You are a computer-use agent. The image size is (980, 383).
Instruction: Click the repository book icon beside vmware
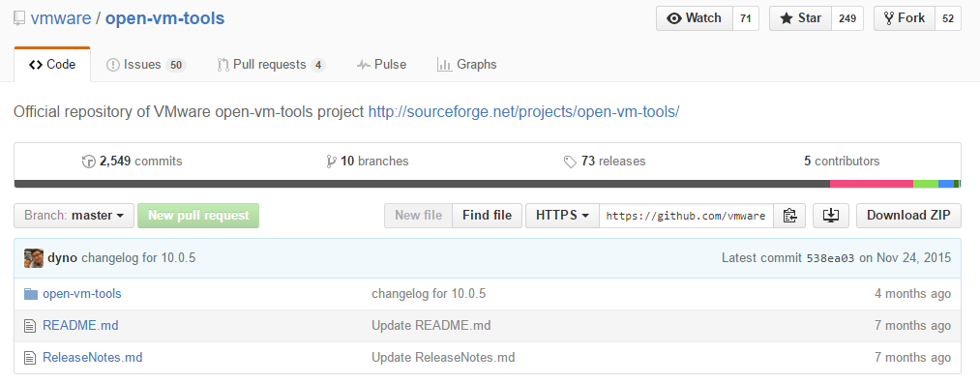(19, 18)
